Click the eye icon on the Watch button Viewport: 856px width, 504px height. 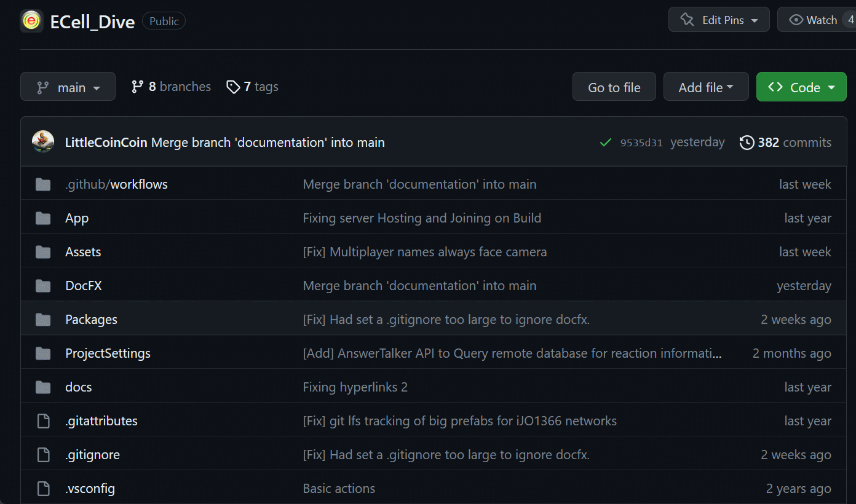click(795, 19)
